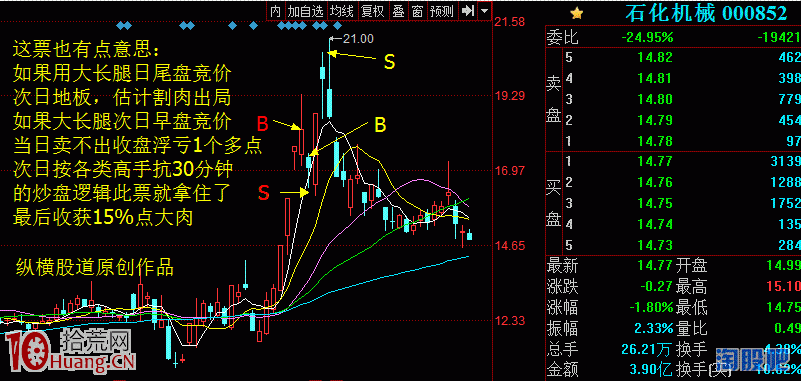Click the 12.33 price axis label

tap(510, 321)
